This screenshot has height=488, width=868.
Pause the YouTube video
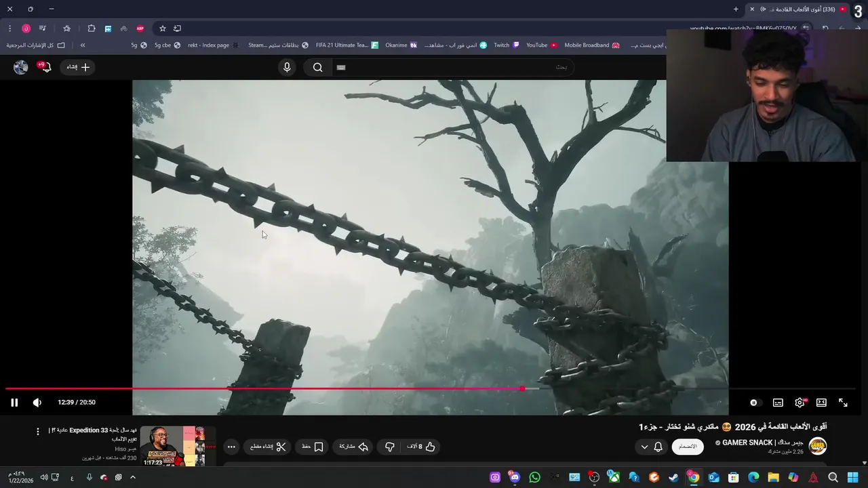click(x=14, y=403)
